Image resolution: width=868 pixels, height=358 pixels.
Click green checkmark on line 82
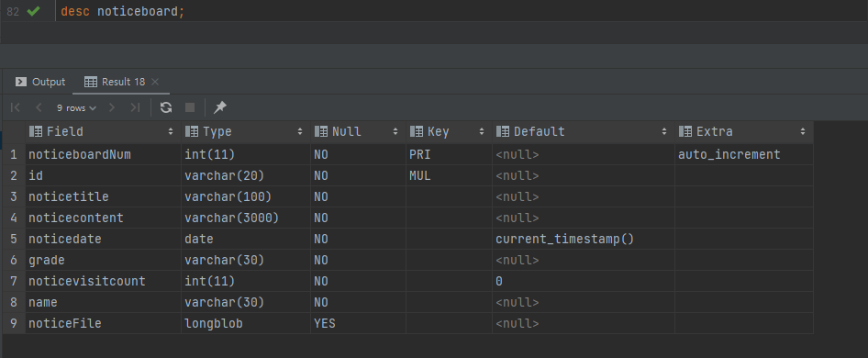pyautogui.click(x=33, y=11)
